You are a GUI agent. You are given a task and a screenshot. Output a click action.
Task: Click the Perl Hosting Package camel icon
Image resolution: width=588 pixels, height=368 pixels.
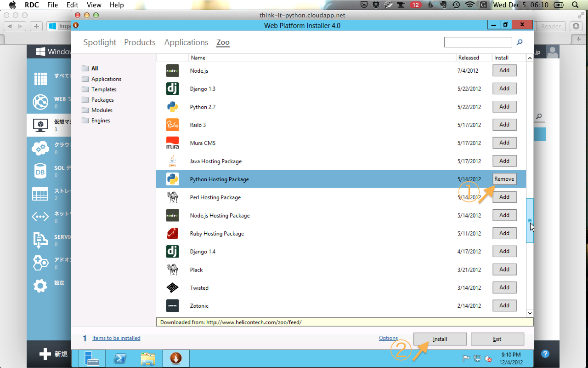pos(172,197)
